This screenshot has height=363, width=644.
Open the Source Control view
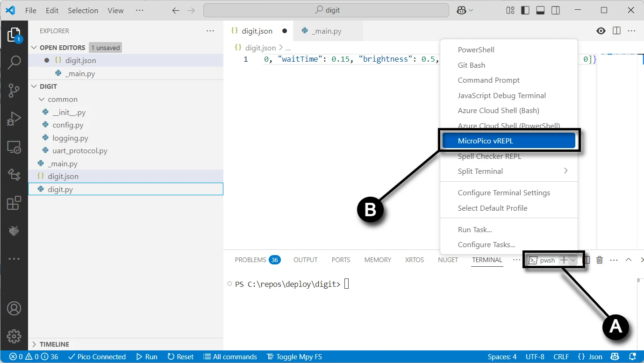[14, 91]
